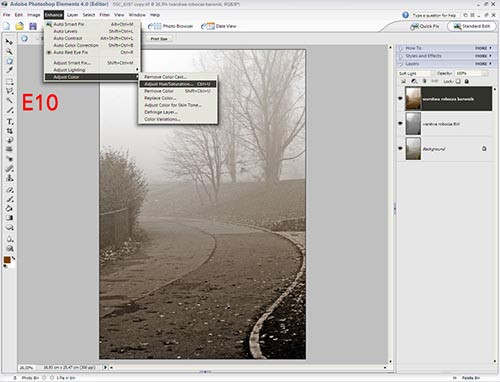This screenshot has height=382, width=500.
Task: Swap foreground and background colors
Action: coord(13,258)
